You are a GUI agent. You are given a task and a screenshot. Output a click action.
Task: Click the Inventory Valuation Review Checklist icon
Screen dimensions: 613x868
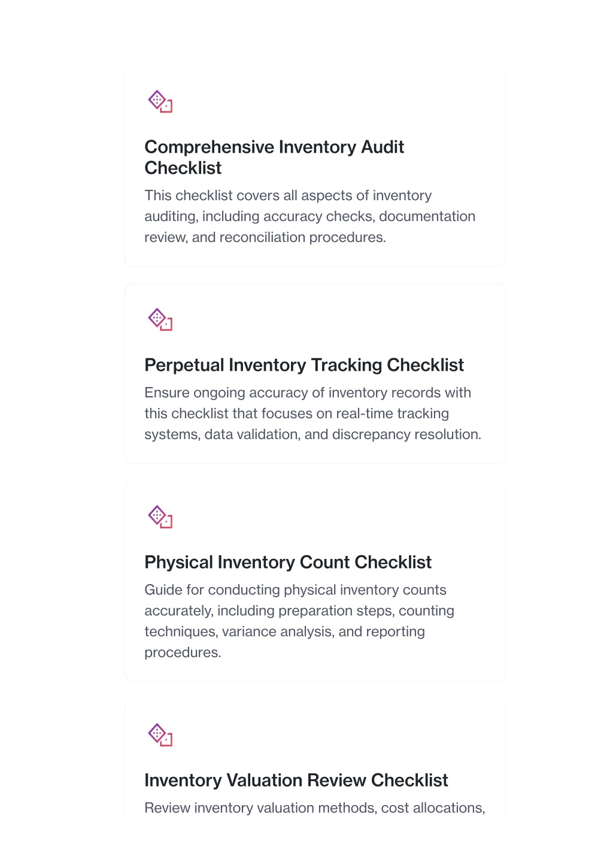point(160,735)
